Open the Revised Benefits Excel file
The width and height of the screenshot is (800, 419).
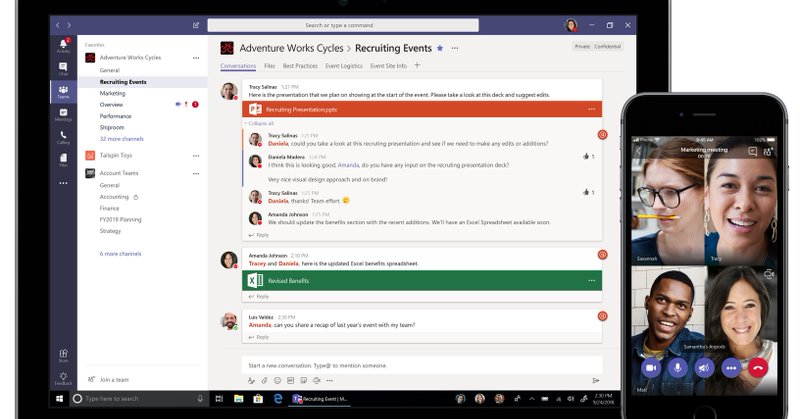[x=422, y=281]
